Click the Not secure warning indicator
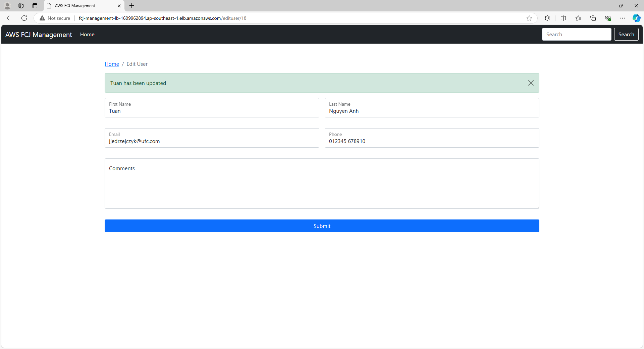Image resolution: width=644 pixels, height=349 pixels. [55, 18]
